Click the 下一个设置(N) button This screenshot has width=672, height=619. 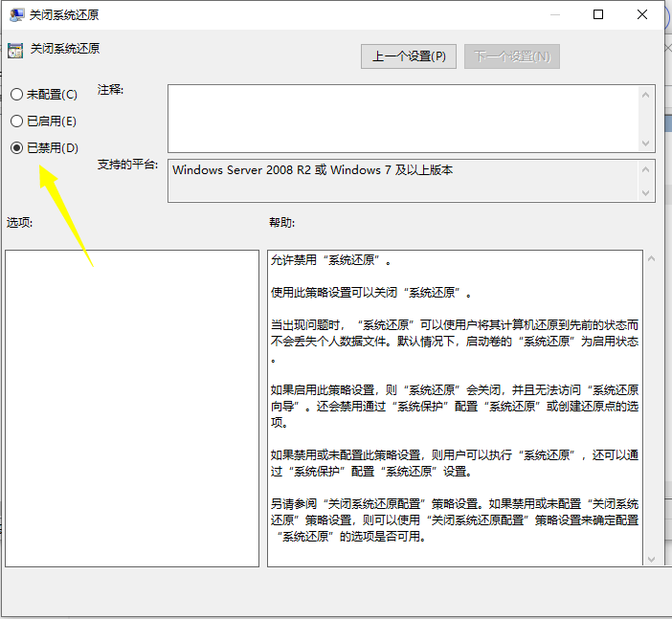coord(512,56)
